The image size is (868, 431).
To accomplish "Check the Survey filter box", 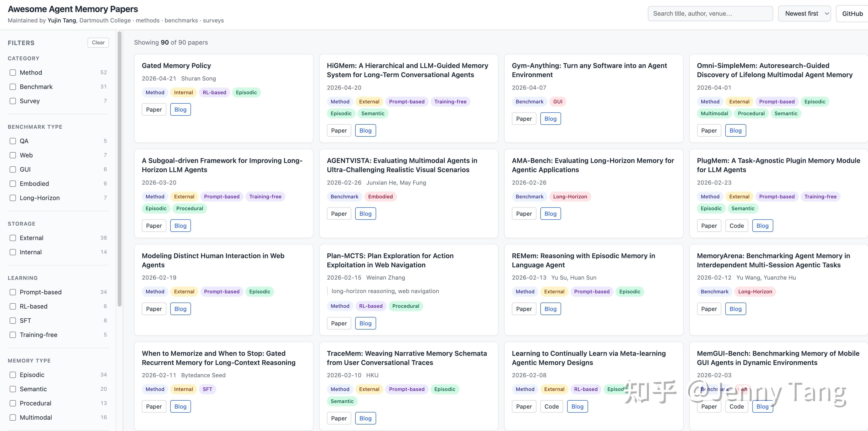I will pos(13,101).
